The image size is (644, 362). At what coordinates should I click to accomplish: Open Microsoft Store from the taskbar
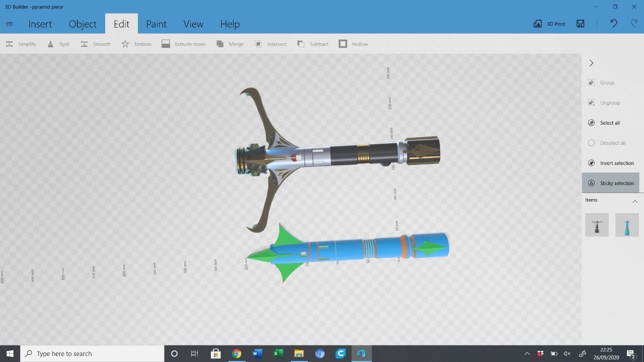[215, 353]
